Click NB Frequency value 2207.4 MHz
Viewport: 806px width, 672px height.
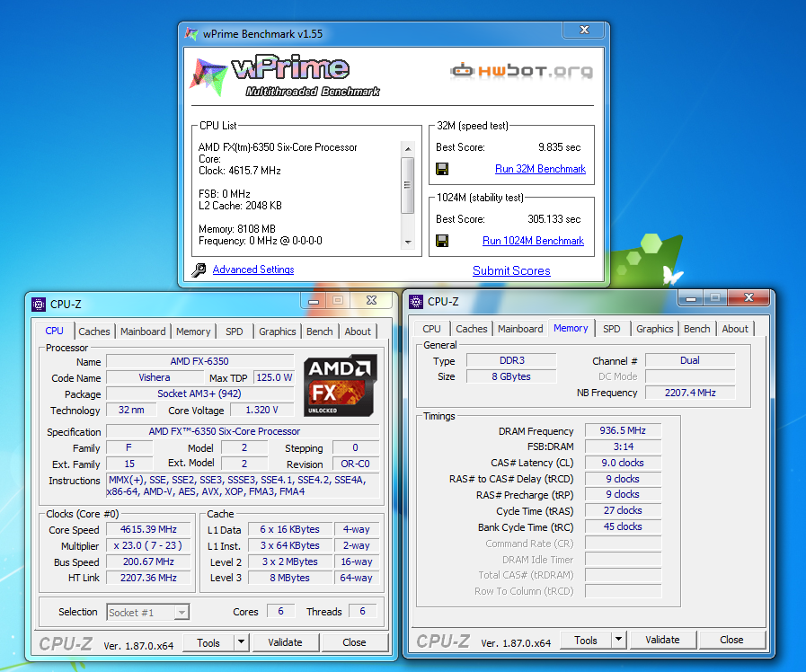[690, 393]
